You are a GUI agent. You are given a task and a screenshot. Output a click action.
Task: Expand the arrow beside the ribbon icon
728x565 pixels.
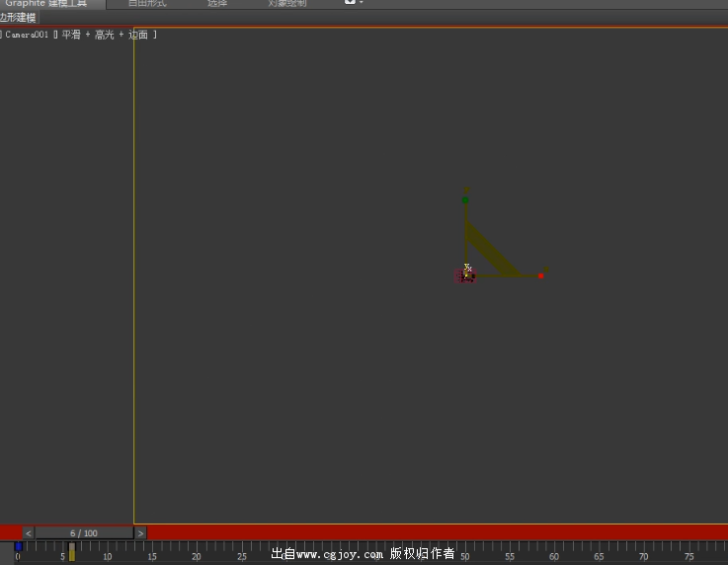(x=362, y=3)
